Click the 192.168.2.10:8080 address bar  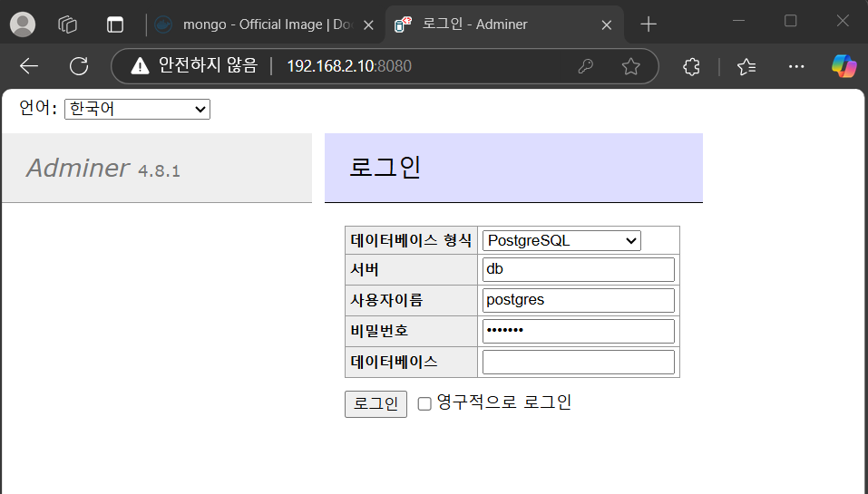click(349, 66)
